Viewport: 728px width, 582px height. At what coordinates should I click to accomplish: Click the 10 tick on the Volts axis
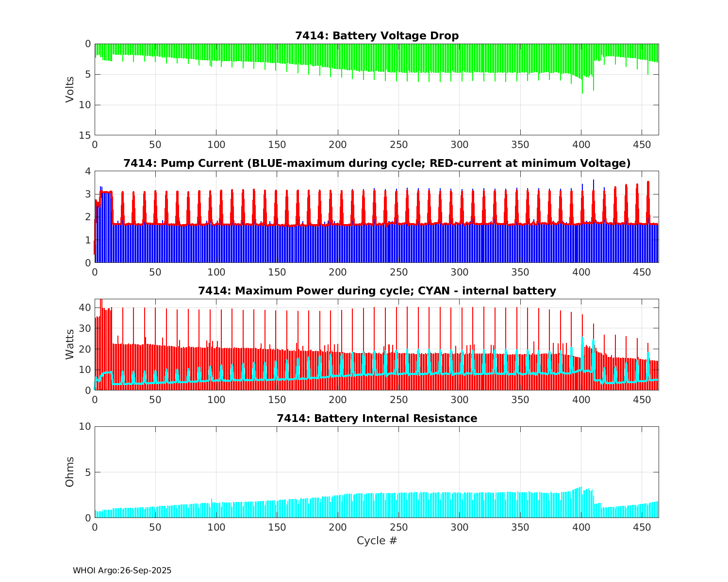[x=85, y=105]
